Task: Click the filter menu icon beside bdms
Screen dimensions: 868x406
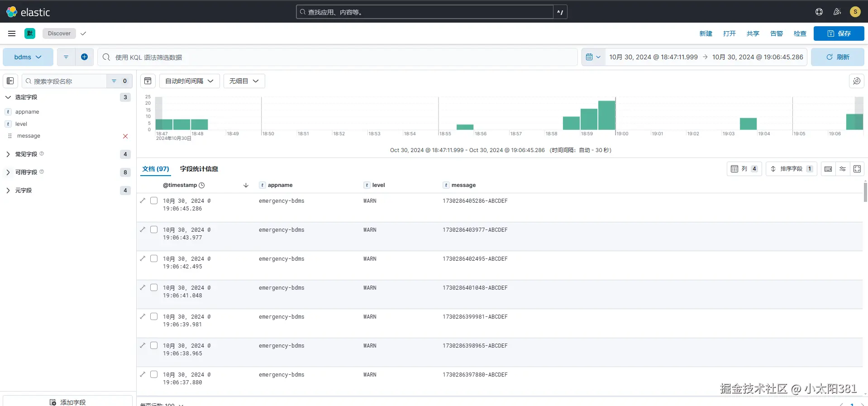Action: click(x=66, y=57)
